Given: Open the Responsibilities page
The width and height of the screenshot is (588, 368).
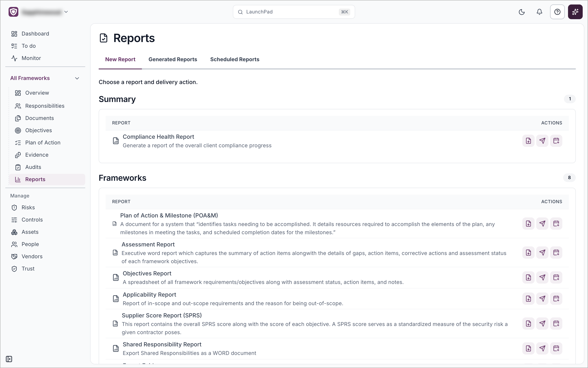Looking at the screenshot, I should coord(47,106).
